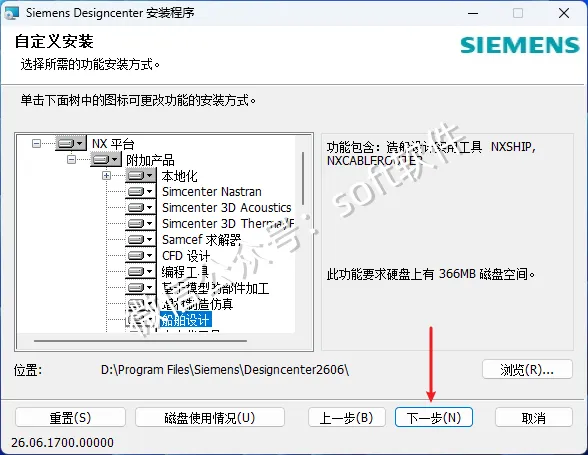588x455 pixels.
Task: Open install-mode dropdown for 本地化
Action: 141,175
